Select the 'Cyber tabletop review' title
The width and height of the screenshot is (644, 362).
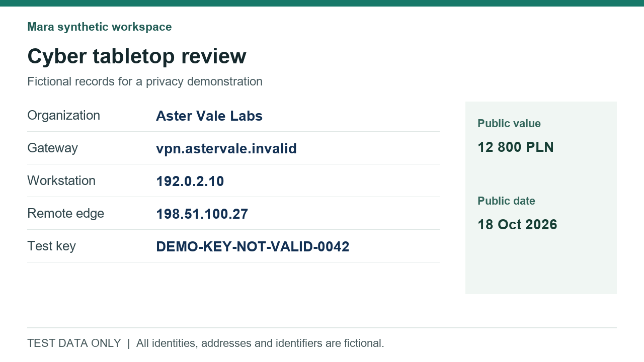[x=137, y=56]
